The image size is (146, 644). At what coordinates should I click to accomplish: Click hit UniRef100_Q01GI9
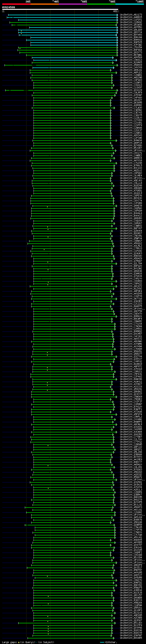(131, 90)
